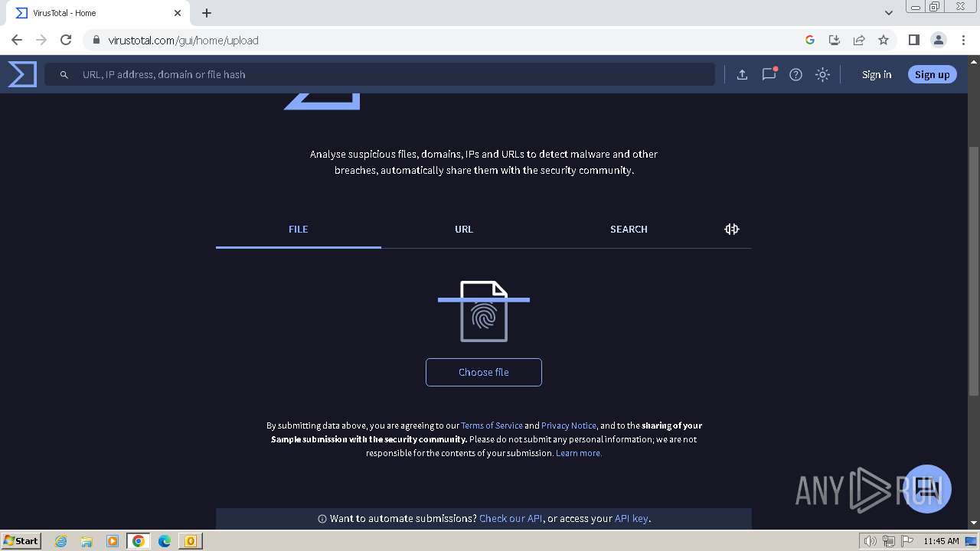Open the file explorer taskbar icon
The width and height of the screenshot is (980, 551).
pyautogui.click(x=87, y=541)
